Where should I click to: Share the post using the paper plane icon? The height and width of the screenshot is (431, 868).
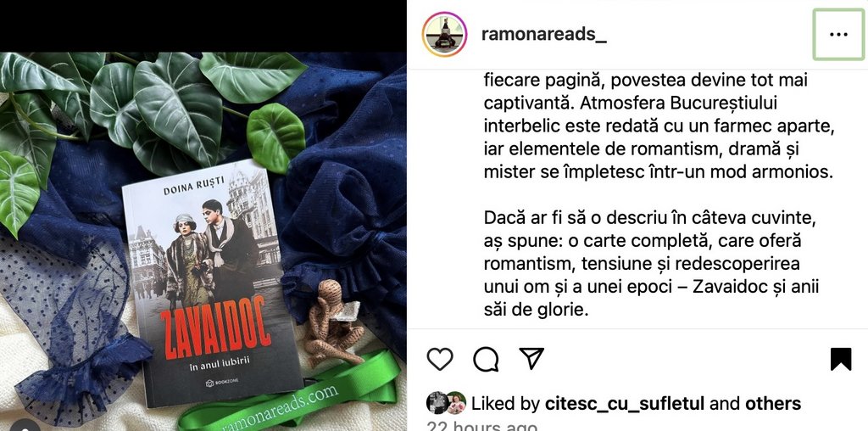[531, 358]
